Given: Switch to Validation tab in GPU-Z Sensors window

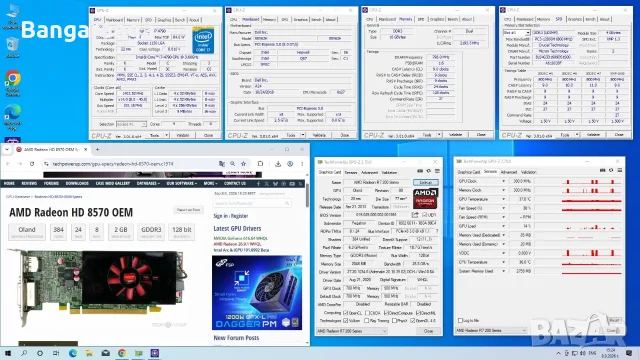Looking at the screenshot, I should tap(529, 172).
